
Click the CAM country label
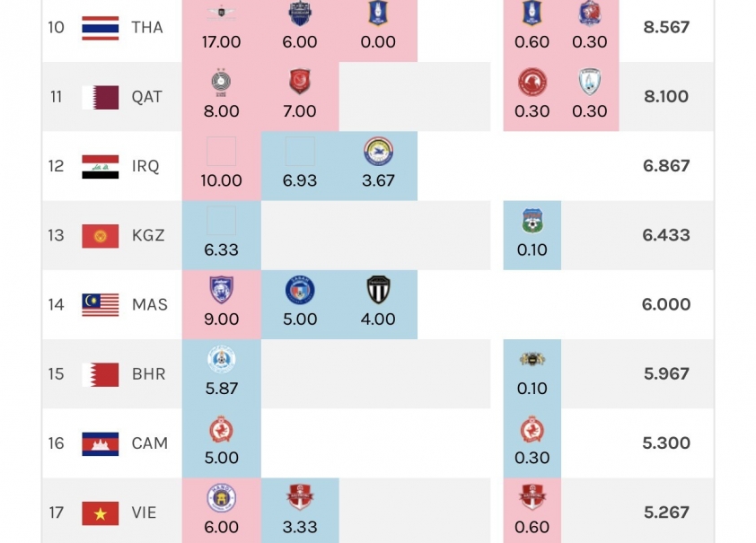pyautogui.click(x=149, y=443)
